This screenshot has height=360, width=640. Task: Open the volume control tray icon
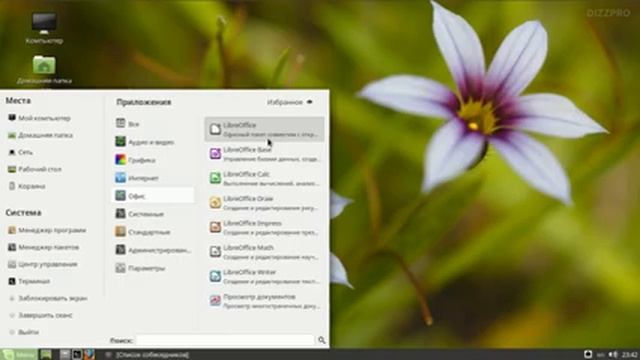[x=613, y=354]
